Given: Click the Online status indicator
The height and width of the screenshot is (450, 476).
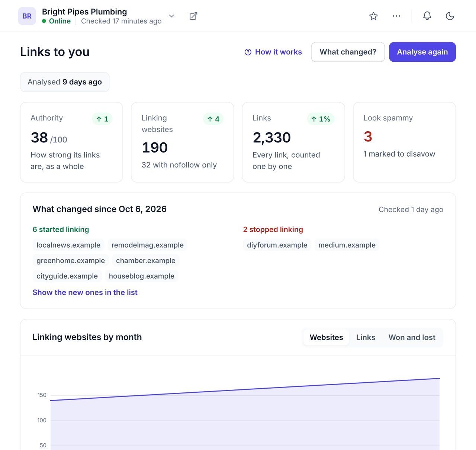Looking at the screenshot, I should (57, 21).
